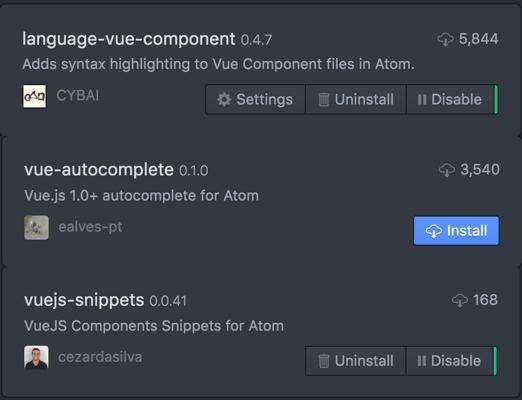This screenshot has height=400, width=522.
Task: Open Settings for language-vue-component package
Action: coord(255,99)
